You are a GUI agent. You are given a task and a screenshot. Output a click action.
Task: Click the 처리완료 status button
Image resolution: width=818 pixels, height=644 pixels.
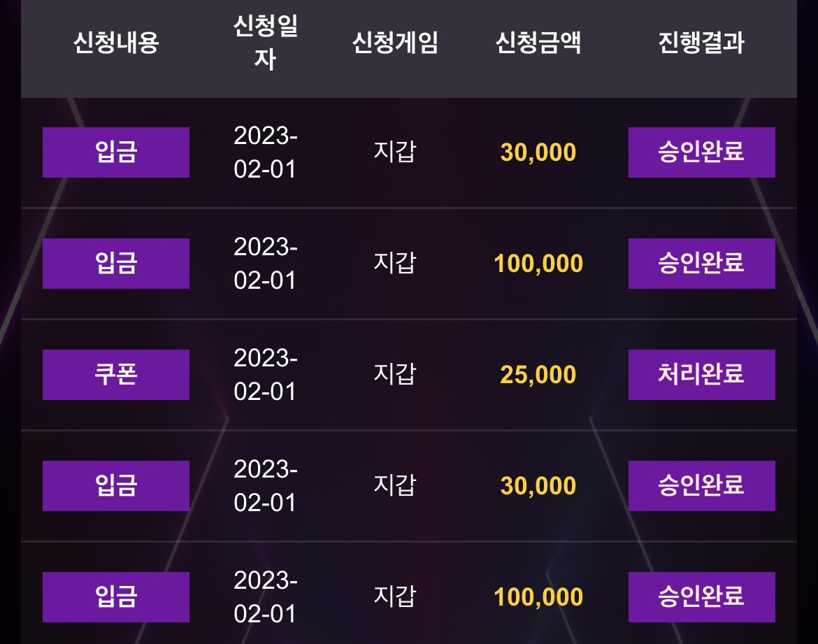pyautogui.click(x=702, y=375)
